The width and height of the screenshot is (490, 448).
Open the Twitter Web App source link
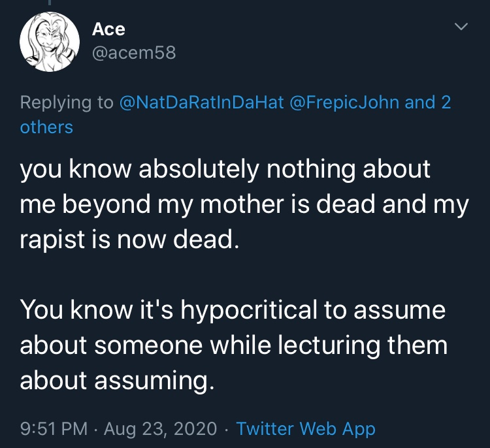306,428
